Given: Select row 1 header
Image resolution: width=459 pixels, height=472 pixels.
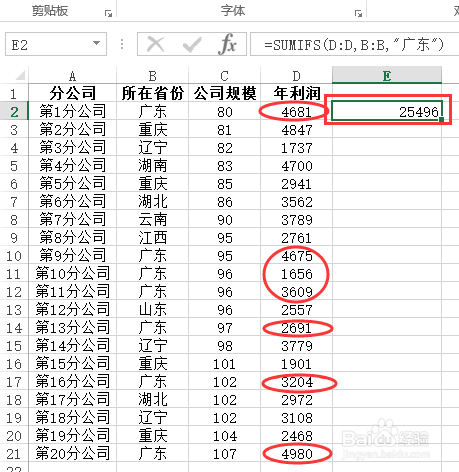Looking at the screenshot, I should (14, 93).
